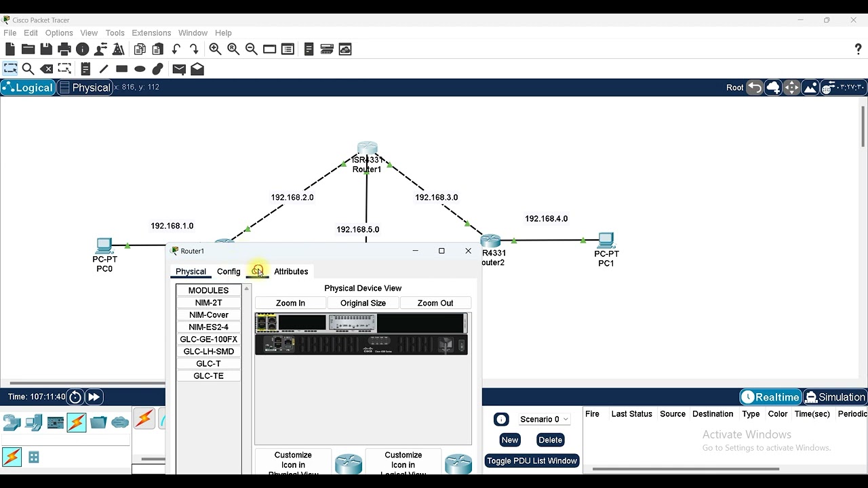Viewport: 868px width, 488px height.
Task: Add a simple PDU with the closed envelope
Action: point(179,68)
